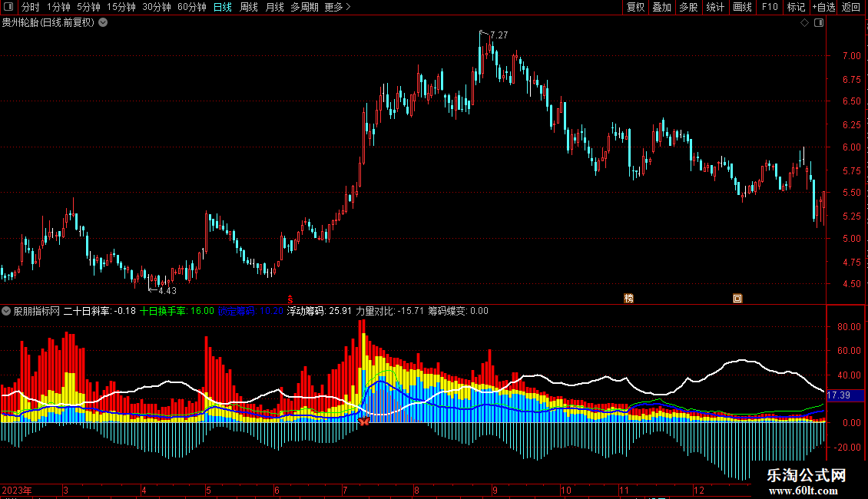Open the 多周期 multi-period view
This screenshot has height=499, width=868.
tap(304, 7)
